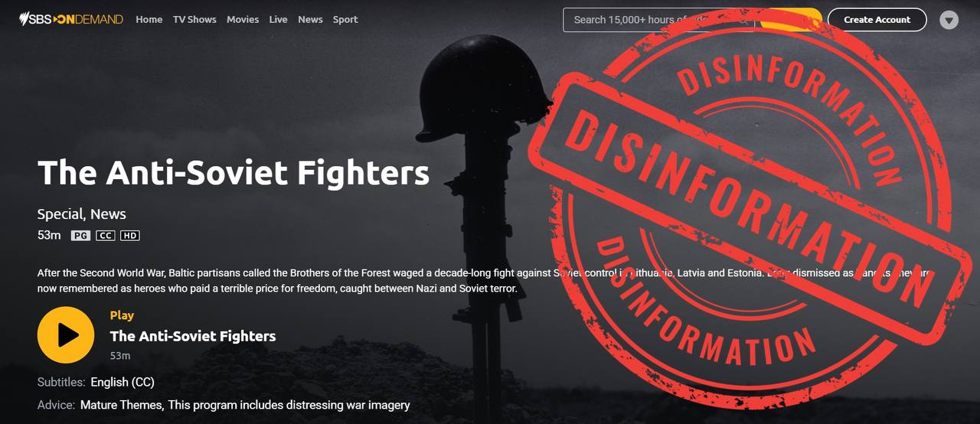Click the search field for videos

pos(658,20)
